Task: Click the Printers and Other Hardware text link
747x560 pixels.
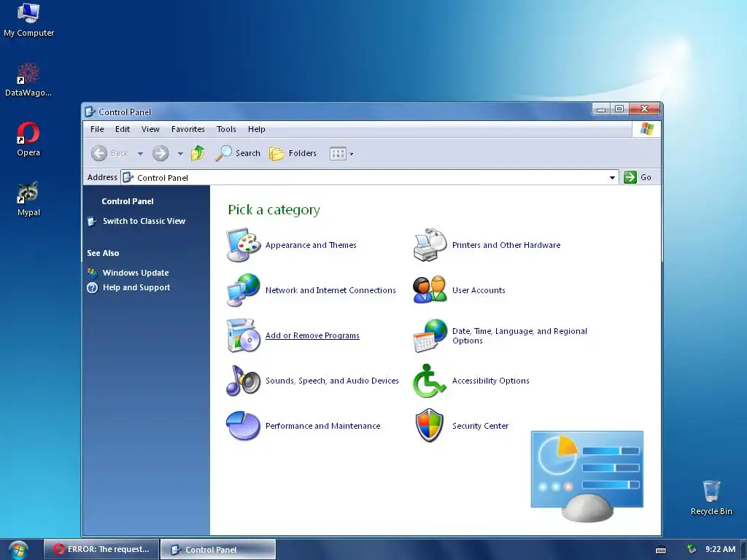Action: (x=506, y=245)
